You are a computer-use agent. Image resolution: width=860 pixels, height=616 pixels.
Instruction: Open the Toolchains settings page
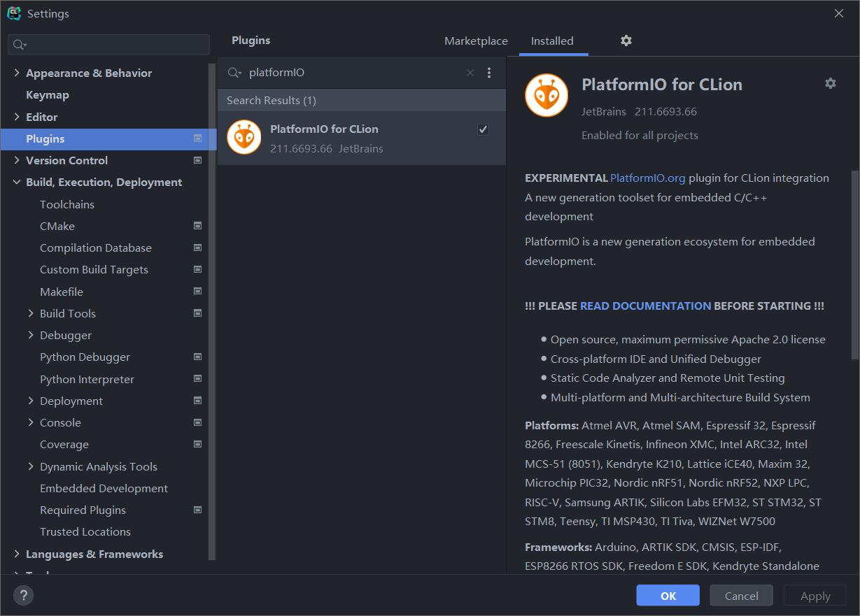pos(67,204)
